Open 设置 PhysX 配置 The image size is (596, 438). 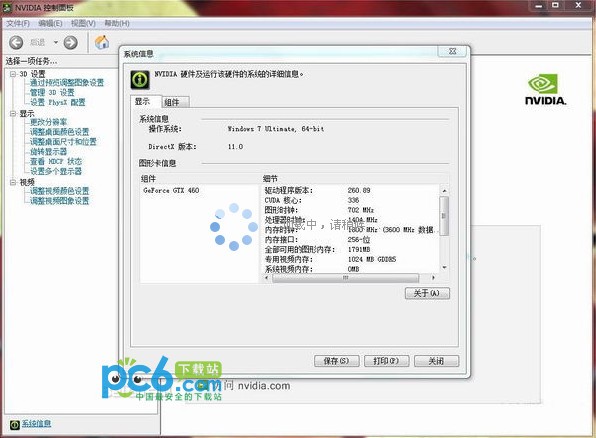57,102
